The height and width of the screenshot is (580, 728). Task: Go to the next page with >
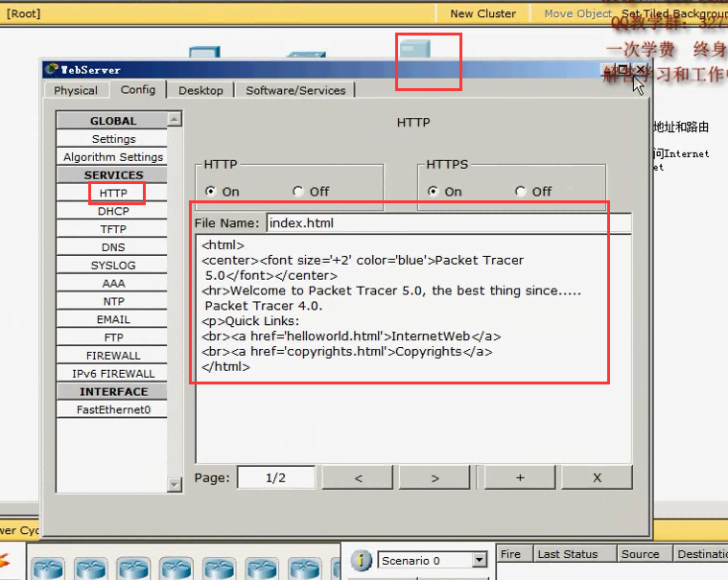[x=434, y=478]
